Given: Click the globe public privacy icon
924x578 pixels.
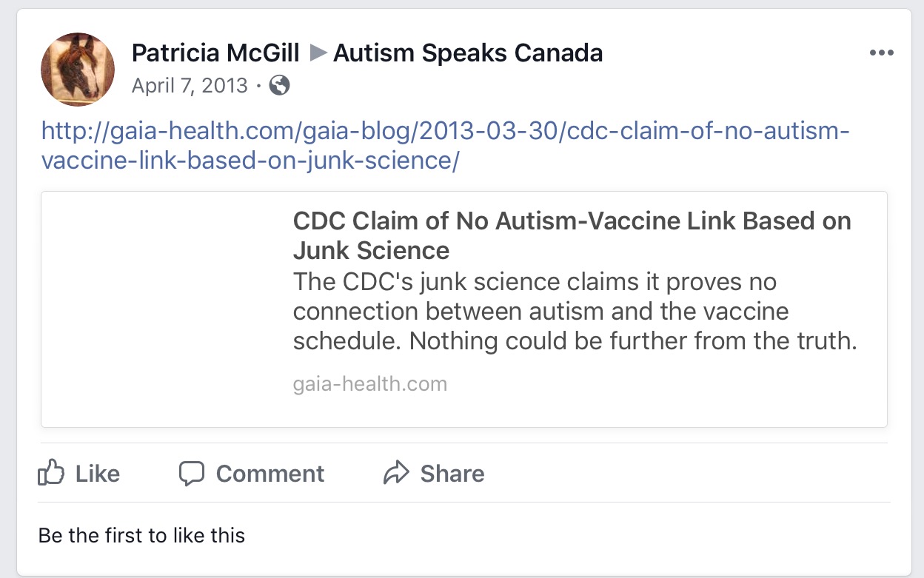Looking at the screenshot, I should click(x=279, y=86).
